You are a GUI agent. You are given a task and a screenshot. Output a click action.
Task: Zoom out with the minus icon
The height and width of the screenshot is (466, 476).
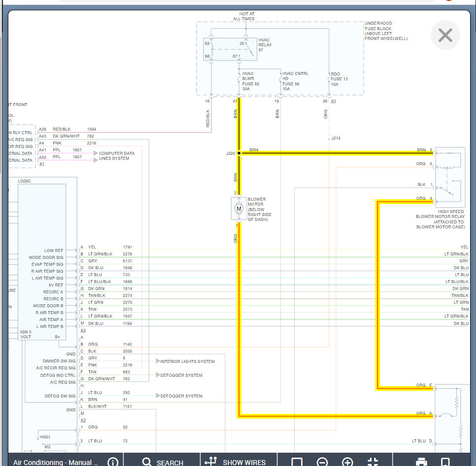tap(322, 462)
